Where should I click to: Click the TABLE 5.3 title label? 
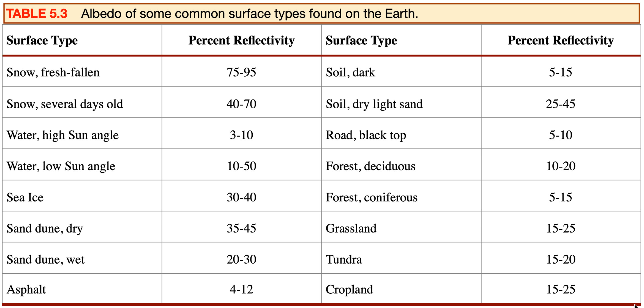tap(37, 13)
